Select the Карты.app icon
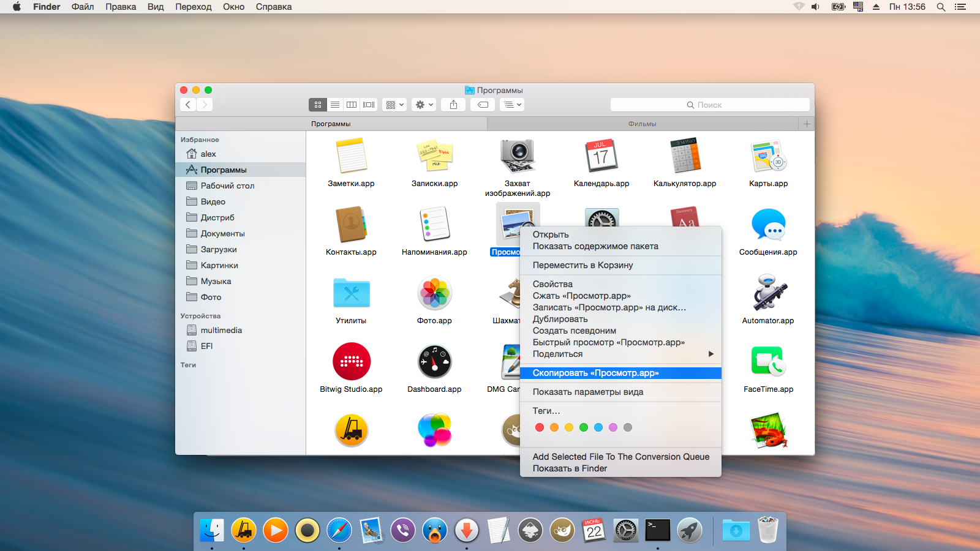The width and height of the screenshot is (980, 551). [768, 156]
